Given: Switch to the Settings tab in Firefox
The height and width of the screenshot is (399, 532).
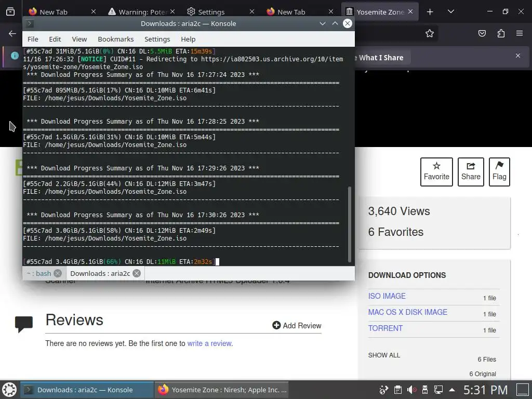Looking at the screenshot, I should (211, 12).
